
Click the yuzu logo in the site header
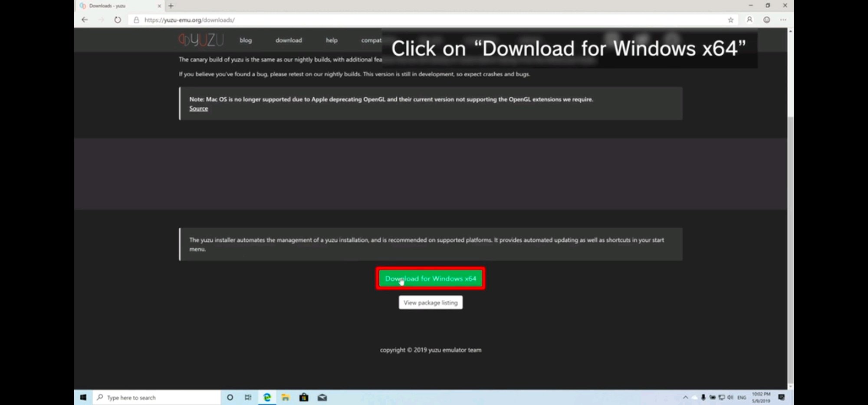coord(201,40)
